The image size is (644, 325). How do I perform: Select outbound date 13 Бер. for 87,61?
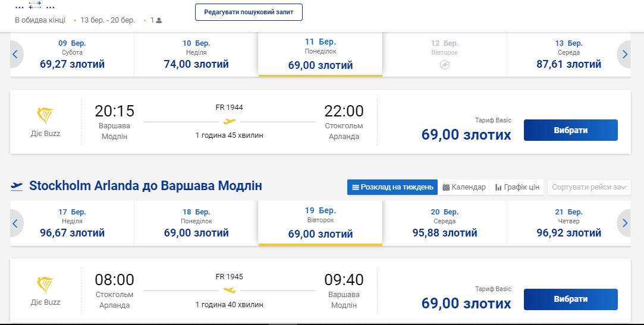(568, 54)
